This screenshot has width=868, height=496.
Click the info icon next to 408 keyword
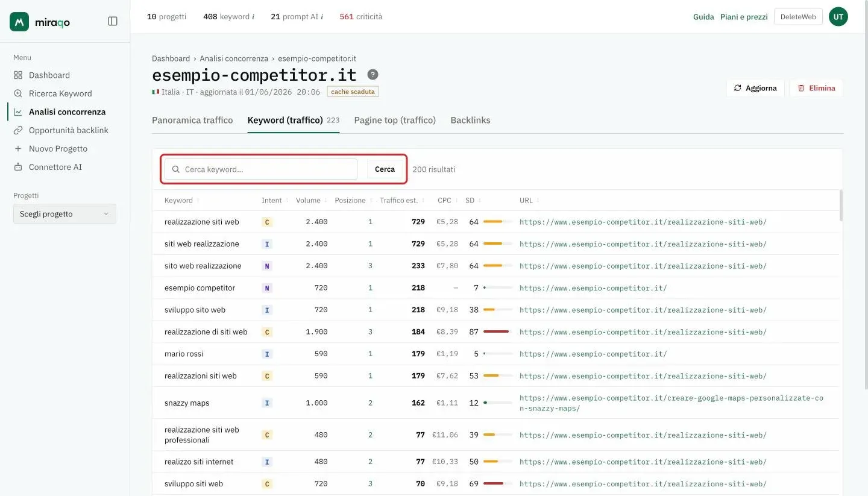click(x=253, y=17)
